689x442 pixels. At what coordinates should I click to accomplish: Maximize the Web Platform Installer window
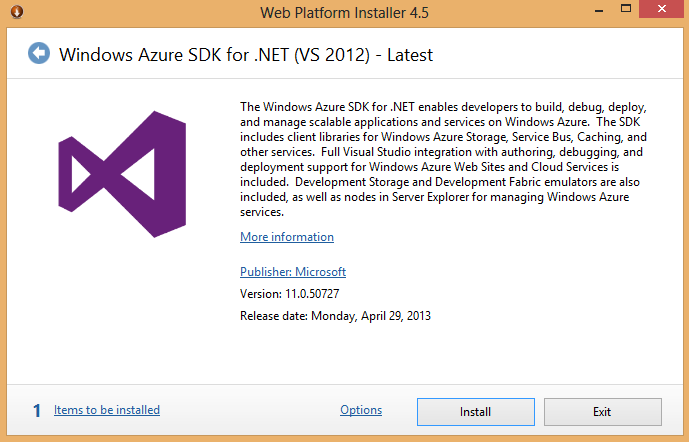611,13
